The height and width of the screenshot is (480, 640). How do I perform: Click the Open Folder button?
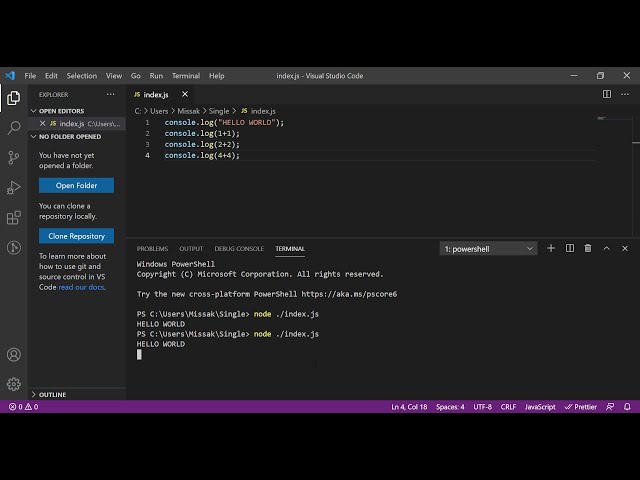(76, 185)
